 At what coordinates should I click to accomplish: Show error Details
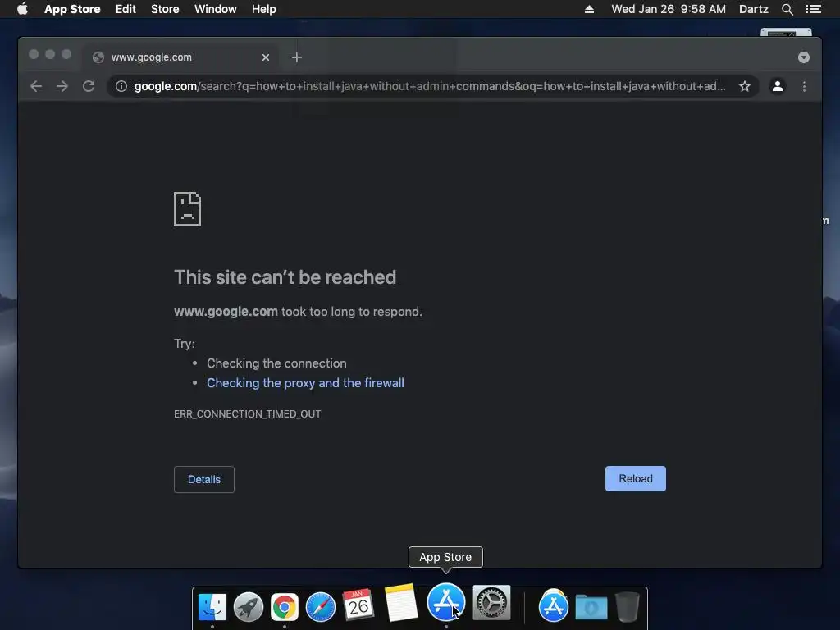(x=204, y=479)
